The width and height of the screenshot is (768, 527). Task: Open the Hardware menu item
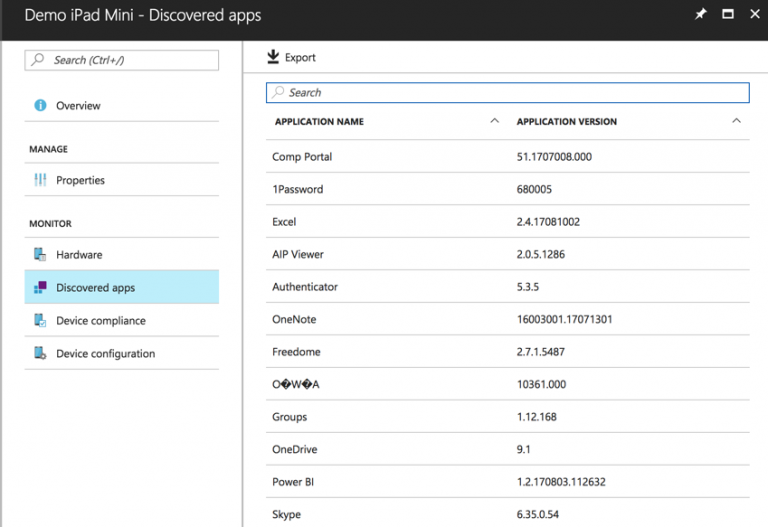click(121, 254)
